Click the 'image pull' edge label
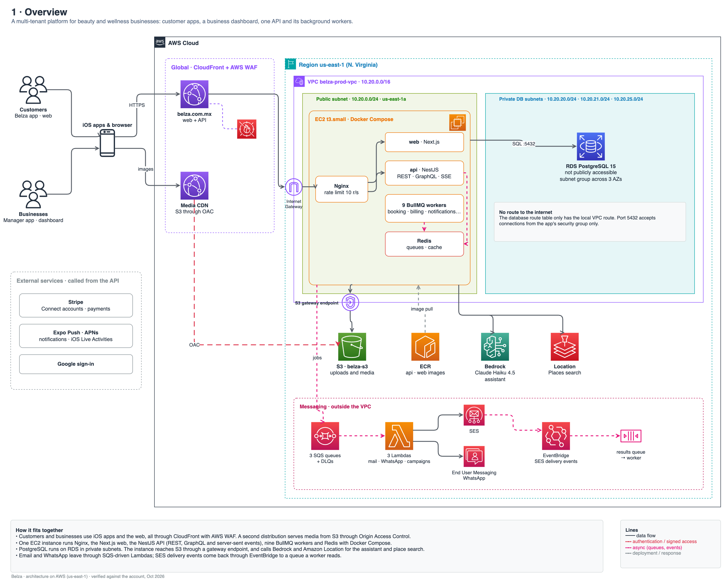 [422, 309]
